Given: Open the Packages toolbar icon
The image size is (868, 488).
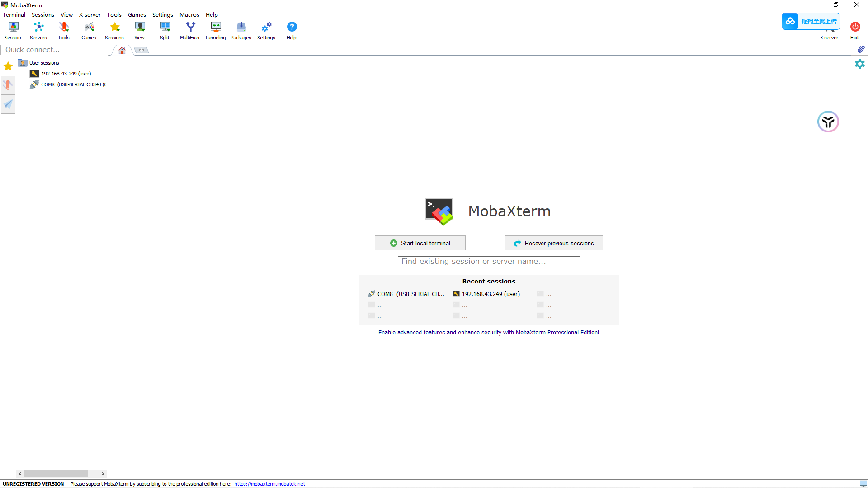Looking at the screenshot, I should click(x=241, y=31).
